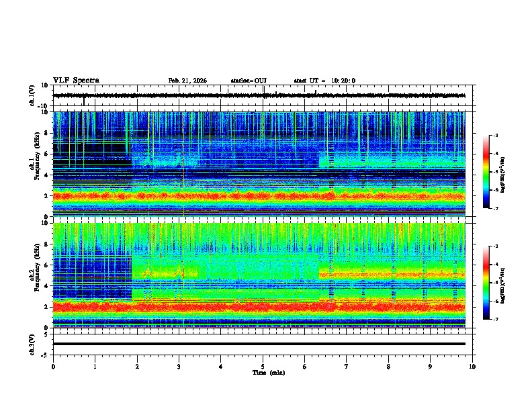This screenshot has height=411, width=532.
Task: Click the ch.1 frequency tick label "6"
Action: (47, 154)
